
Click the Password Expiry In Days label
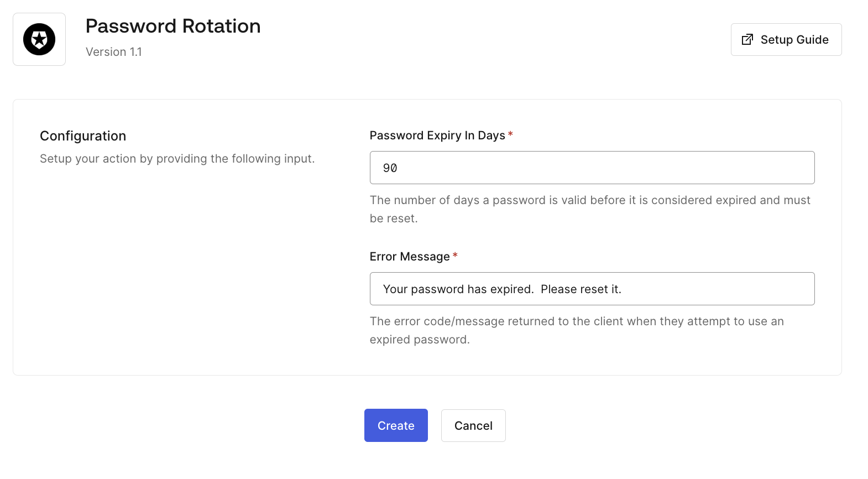pos(437,136)
